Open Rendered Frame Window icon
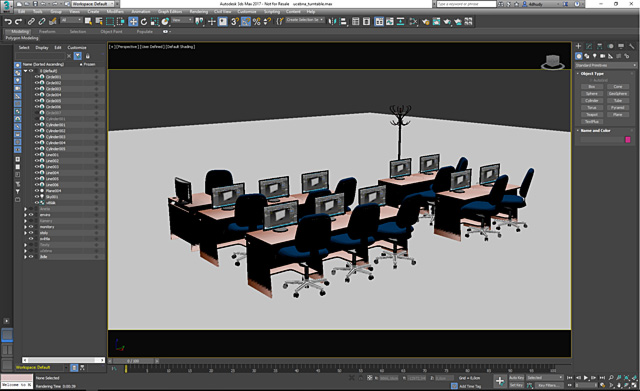This screenshot has width=640, height=391. coord(436,21)
